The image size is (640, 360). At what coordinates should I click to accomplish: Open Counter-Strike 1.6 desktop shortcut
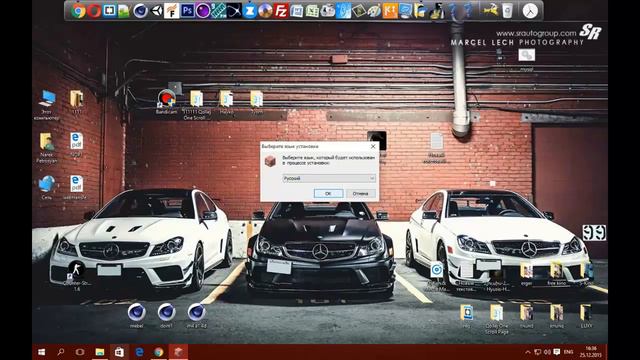tap(76, 276)
